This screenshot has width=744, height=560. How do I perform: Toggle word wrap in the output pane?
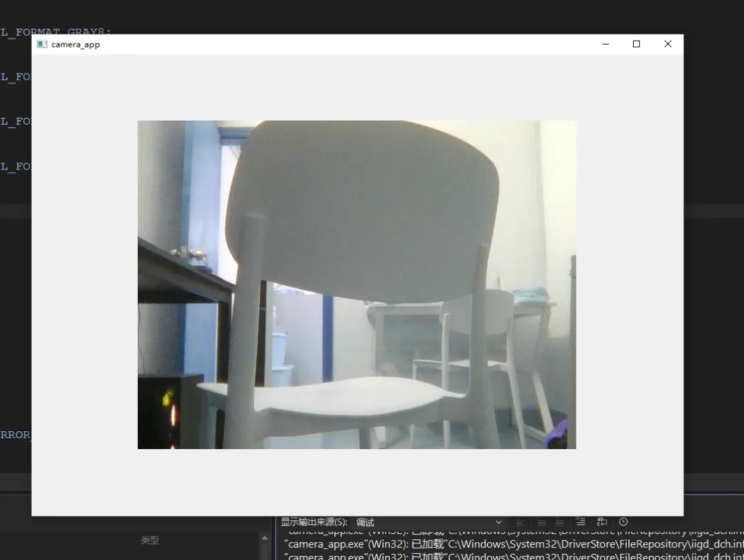[602, 521]
